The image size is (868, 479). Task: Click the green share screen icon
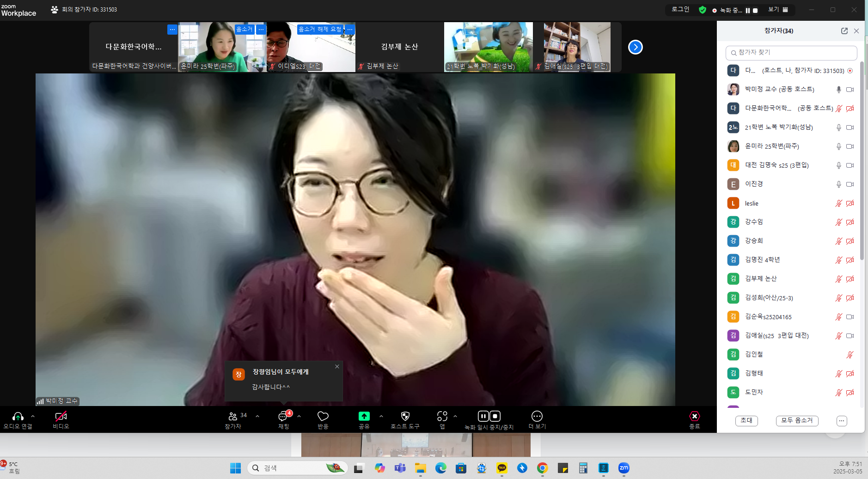click(x=364, y=416)
